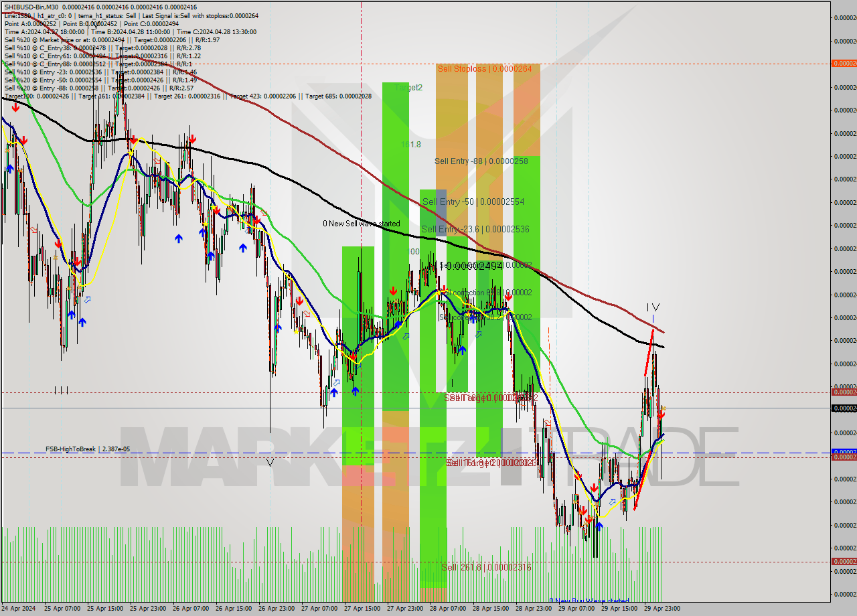
Task: Click '25 Apr 15:00' on the time axis
Action: [104, 609]
